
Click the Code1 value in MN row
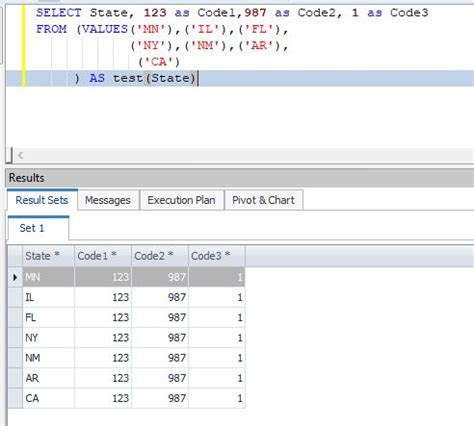tap(103, 277)
